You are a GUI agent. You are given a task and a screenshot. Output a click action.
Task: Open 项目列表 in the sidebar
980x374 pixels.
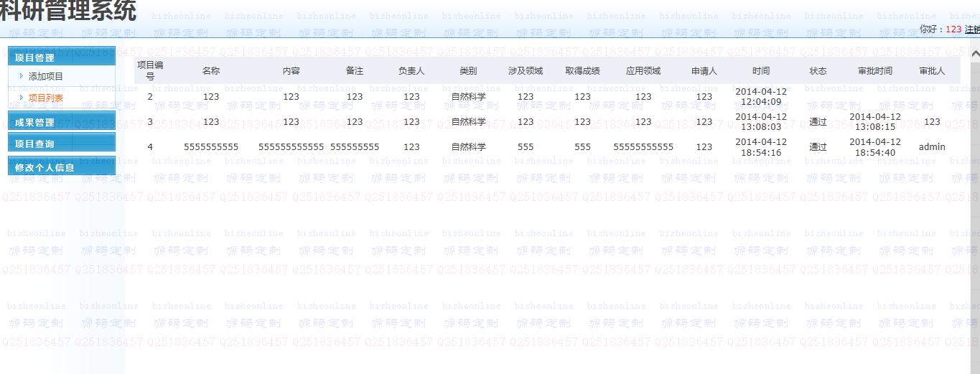pos(46,98)
